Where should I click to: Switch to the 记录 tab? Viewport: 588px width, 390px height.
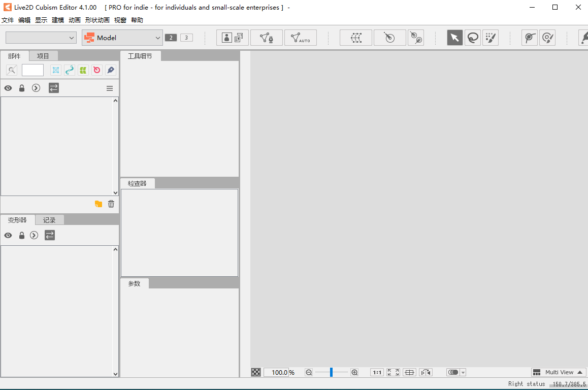click(49, 220)
